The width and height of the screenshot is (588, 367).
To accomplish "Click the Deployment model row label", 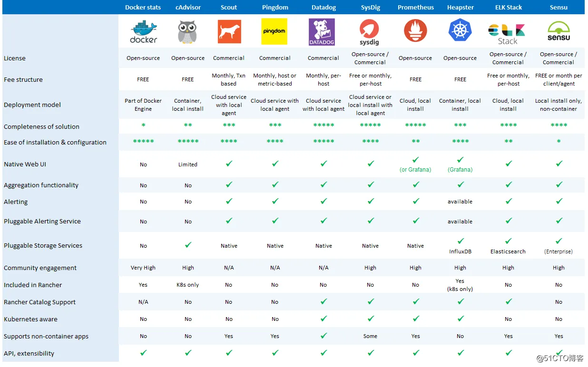I will coord(32,105).
